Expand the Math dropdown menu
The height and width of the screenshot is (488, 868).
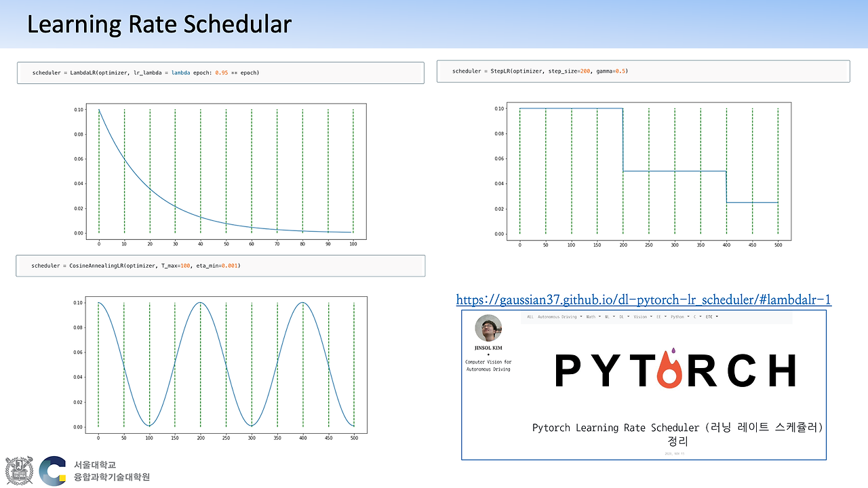[594, 317]
